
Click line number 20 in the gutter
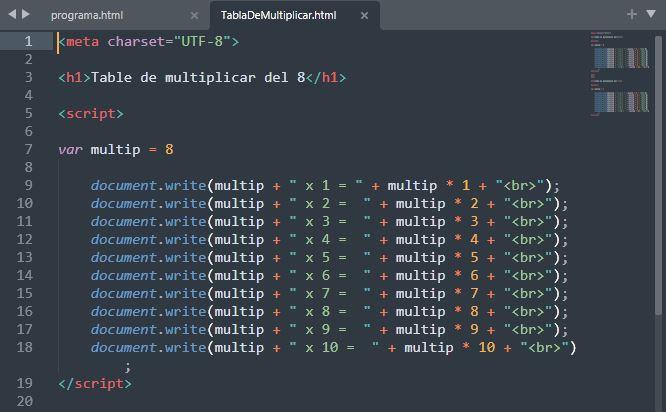(25, 401)
